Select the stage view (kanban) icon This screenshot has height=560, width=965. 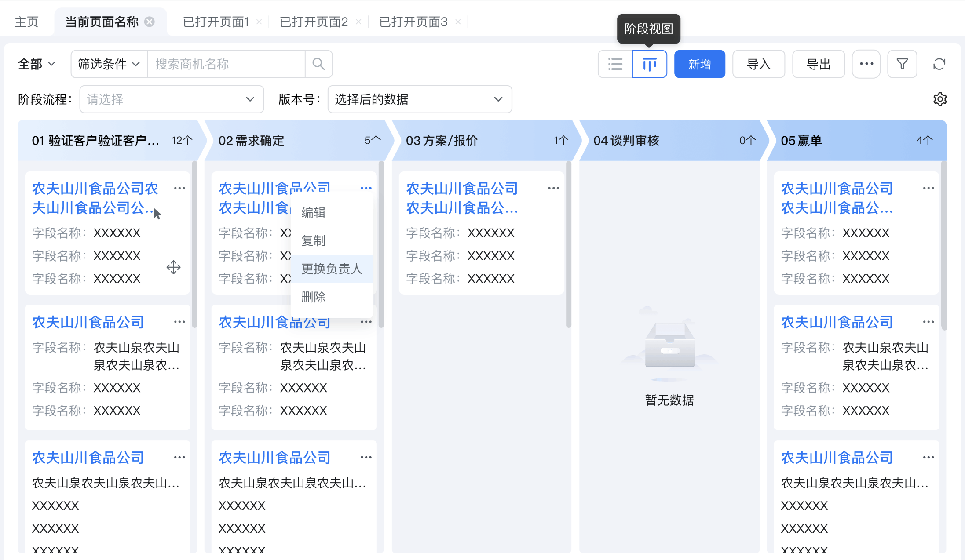pyautogui.click(x=649, y=64)
